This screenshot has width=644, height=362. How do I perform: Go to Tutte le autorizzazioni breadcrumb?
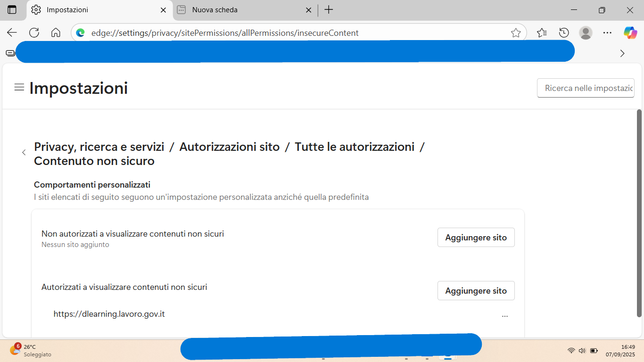[355, 147]
